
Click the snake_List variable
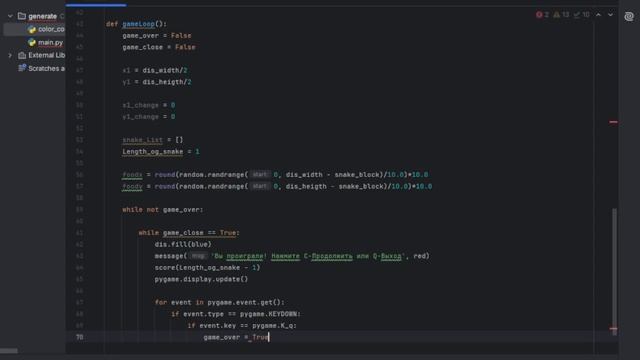point(142,140)
